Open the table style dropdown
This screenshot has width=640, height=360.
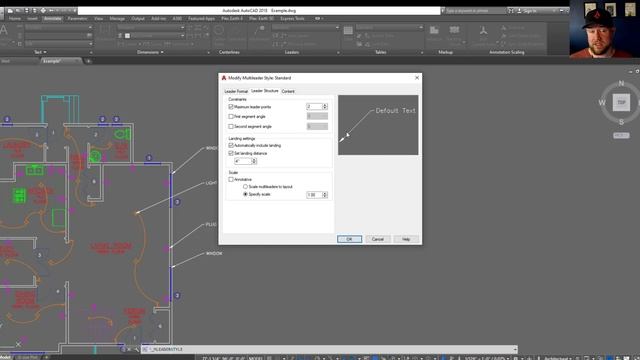pos(389,27)
